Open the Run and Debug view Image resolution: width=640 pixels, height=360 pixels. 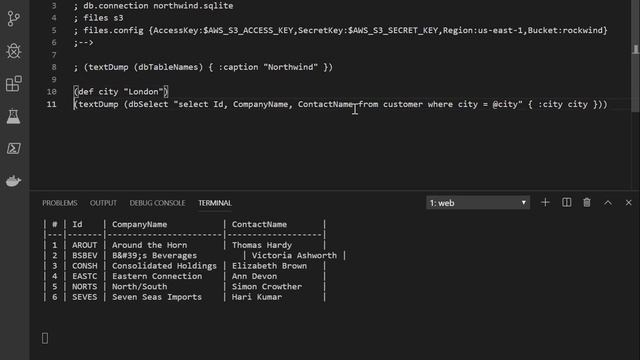click(x=13, y=51)
